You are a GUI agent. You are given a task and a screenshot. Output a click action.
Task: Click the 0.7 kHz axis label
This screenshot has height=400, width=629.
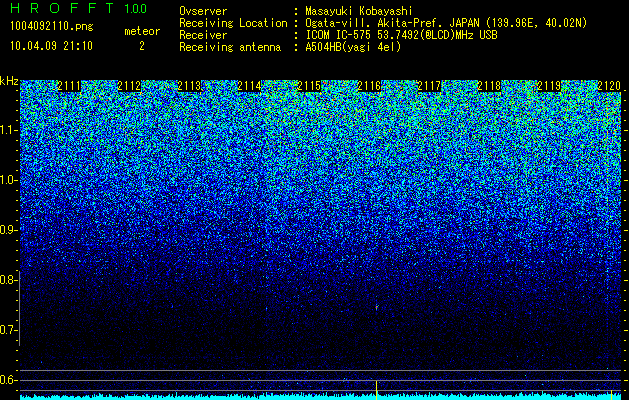(x=8, y=330)
